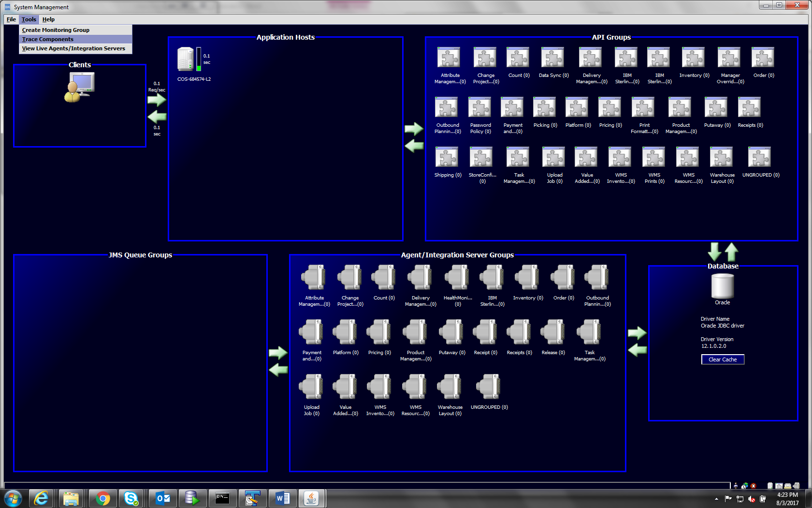Open the Help menu
Image resolution: width=812 pixels, height=508 pixels.
(x=48, y=19)
